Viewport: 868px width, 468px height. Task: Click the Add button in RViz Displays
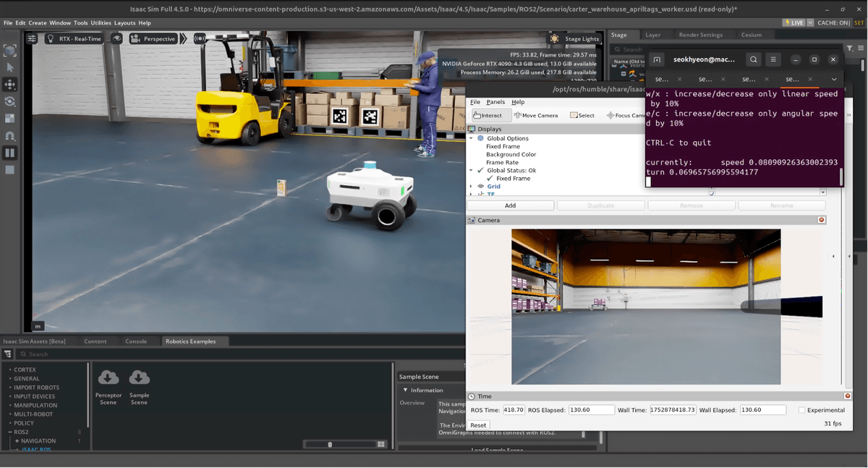(510, 205)
